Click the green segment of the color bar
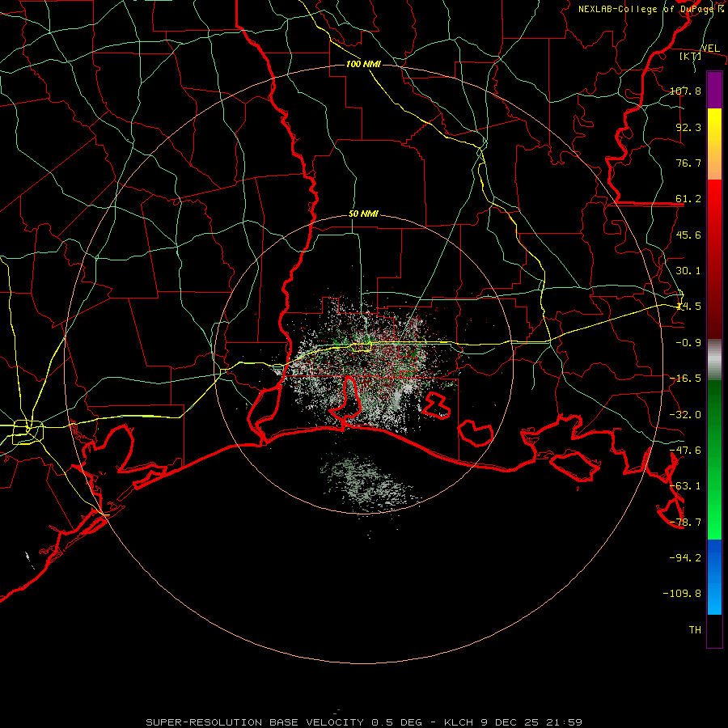 pyautogui.click(x=714, y=459)
